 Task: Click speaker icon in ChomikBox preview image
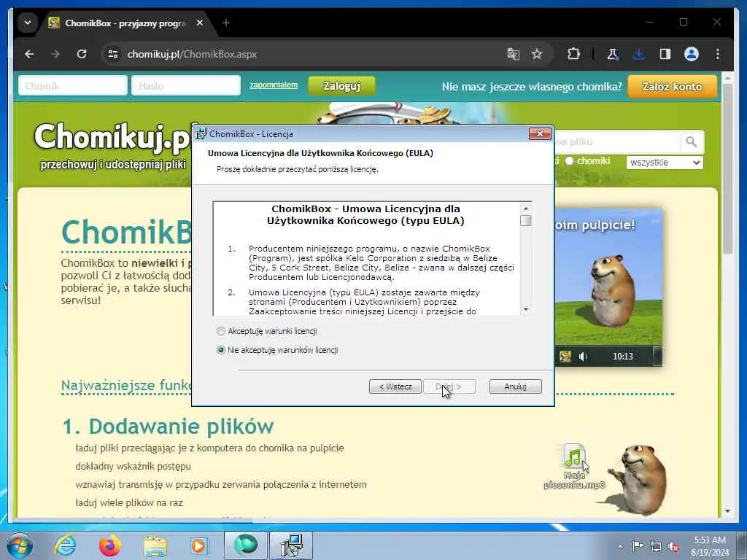point(583,356)
